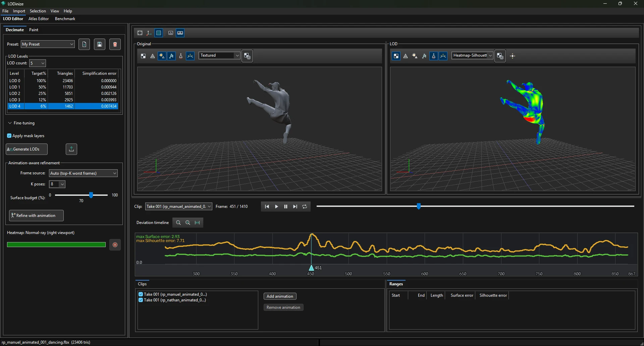Open the Clip selection dropdown
Image resolution: width=644 pixels, height=346 pixels.
click(x=178, y=207)
